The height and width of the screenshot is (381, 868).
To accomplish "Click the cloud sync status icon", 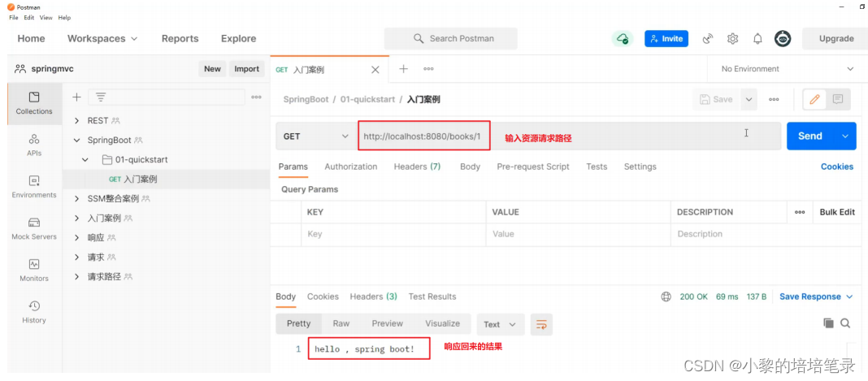I will click(x=623, y=39).
